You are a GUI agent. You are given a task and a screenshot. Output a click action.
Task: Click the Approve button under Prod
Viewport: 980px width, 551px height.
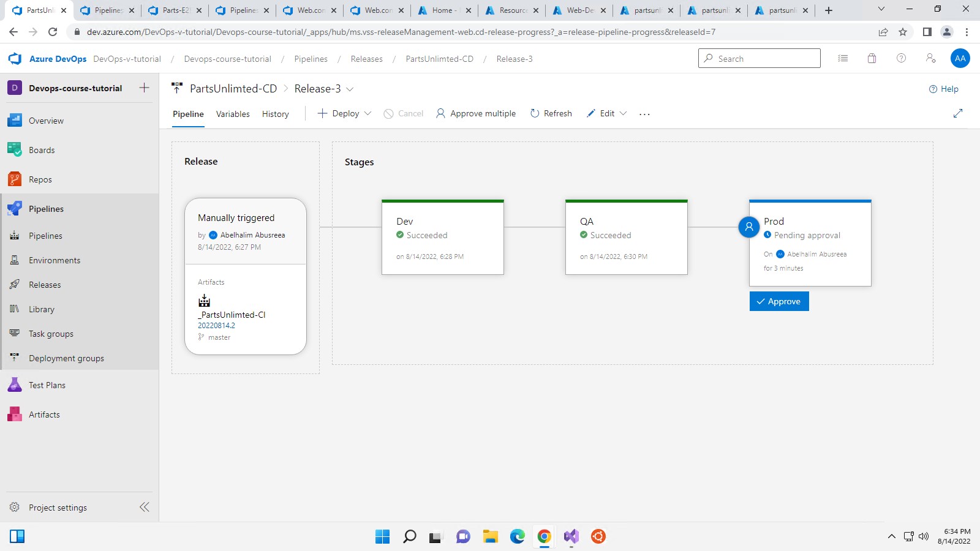779,301
